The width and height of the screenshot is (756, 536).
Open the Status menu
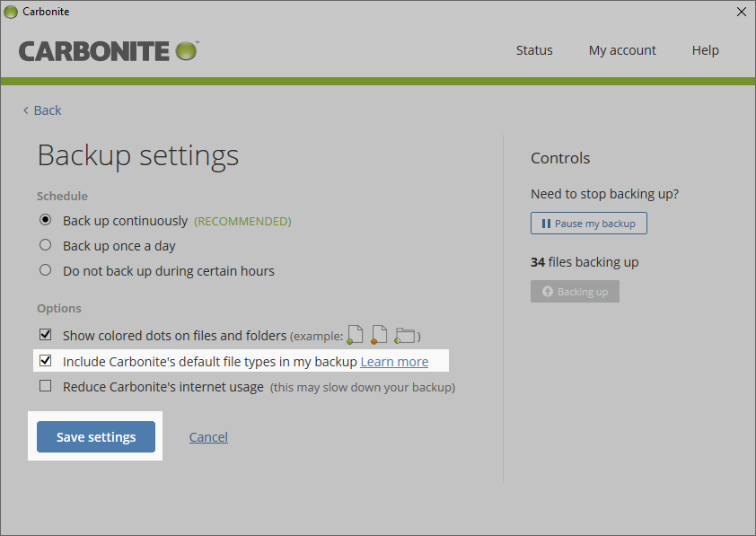[x=533, y=50]
